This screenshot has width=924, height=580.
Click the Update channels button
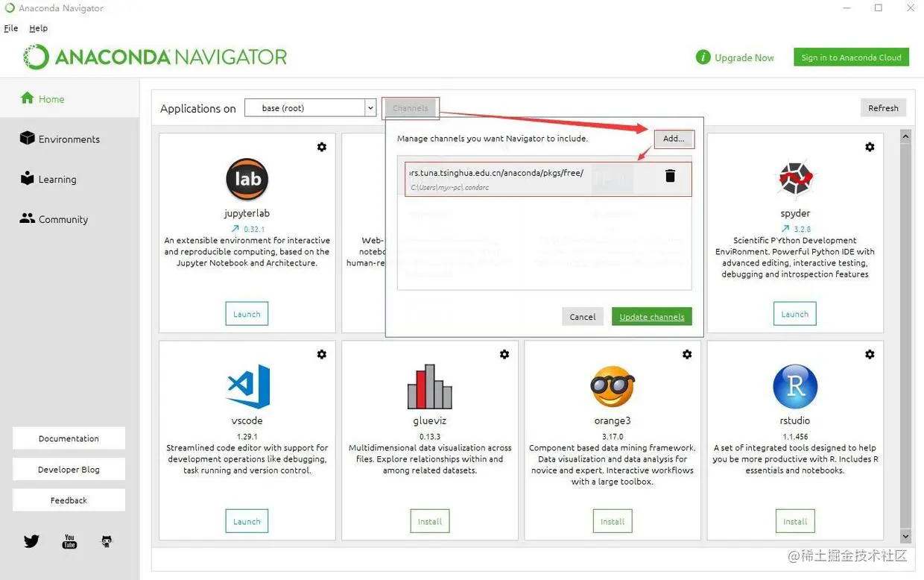click(x=652, y=317)
